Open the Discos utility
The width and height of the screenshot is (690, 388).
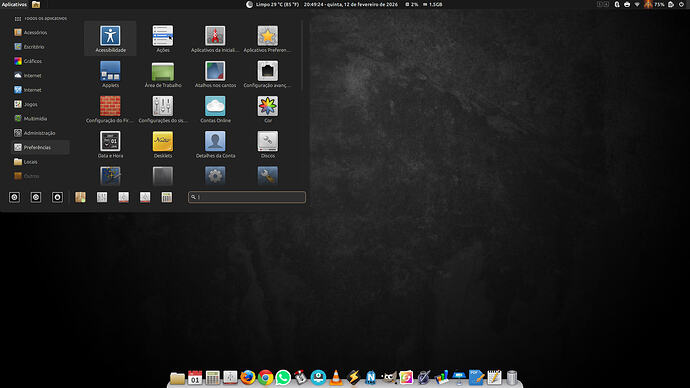(x=268, y=144)
